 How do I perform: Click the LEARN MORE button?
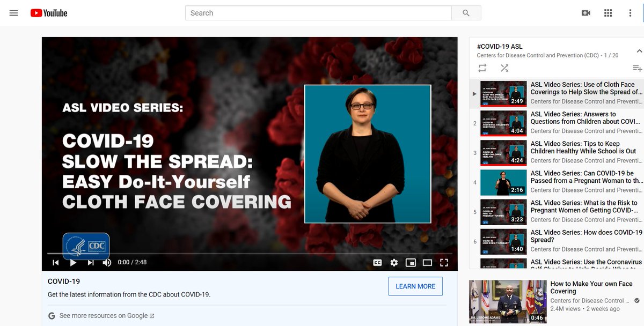point(415,286)
